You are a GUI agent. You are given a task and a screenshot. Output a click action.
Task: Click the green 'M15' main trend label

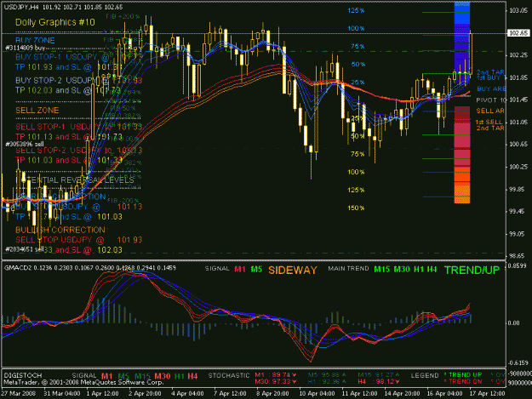pyautogui.click(x=381, y=270)
